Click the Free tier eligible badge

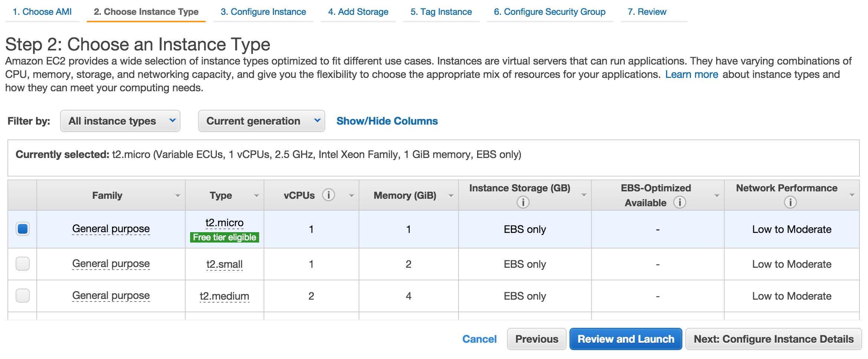pos(224,237)
